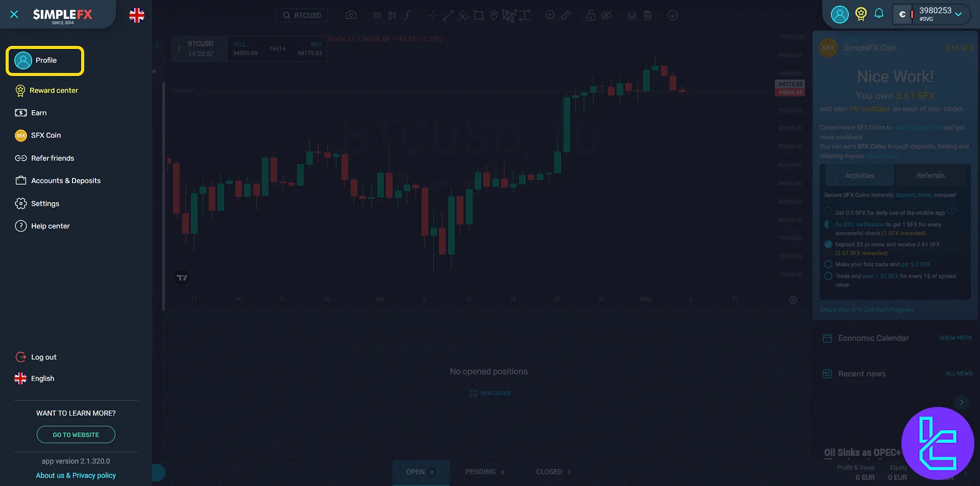
Task: Select the price range measure tool
Action: 525,15
